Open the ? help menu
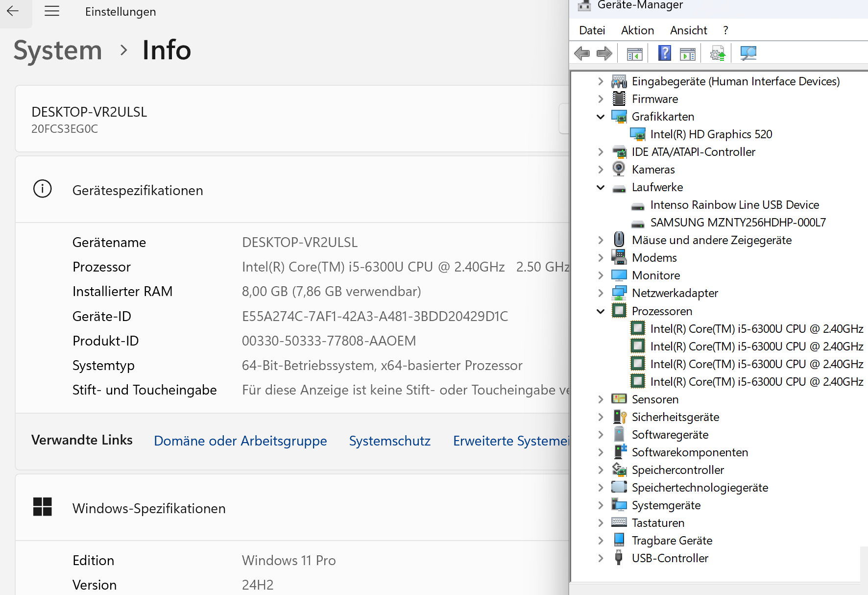Image resolution: width=868 pixels, height=595 pixels. 725,30
